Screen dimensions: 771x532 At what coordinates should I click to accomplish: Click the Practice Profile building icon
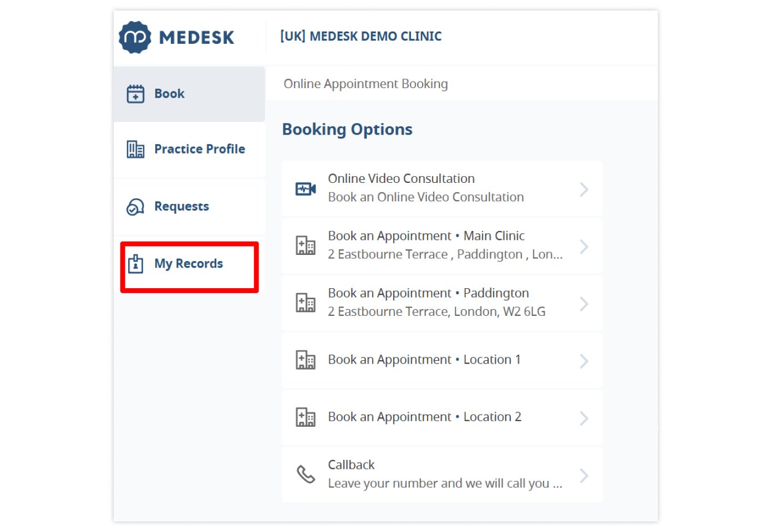pos(135,149)
